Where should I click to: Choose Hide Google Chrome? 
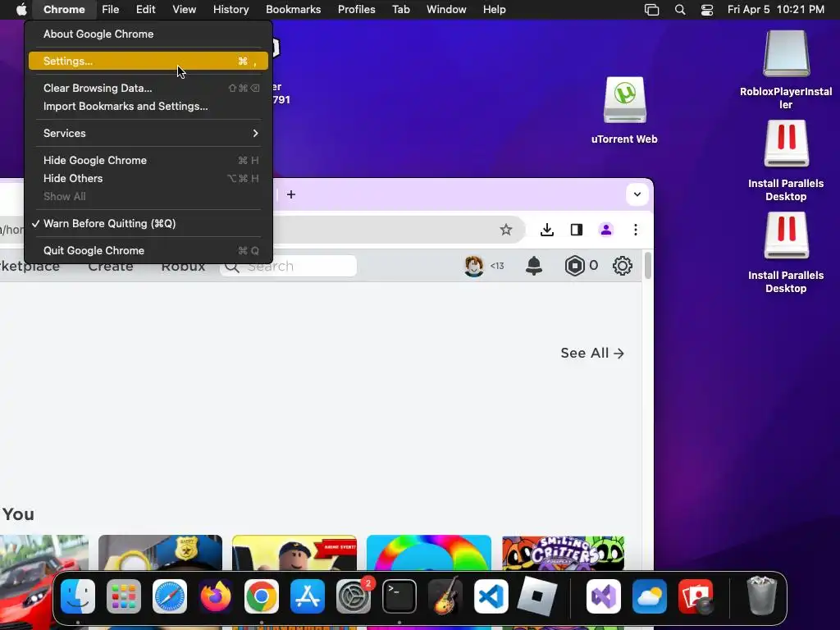click(x=148, y=160)
